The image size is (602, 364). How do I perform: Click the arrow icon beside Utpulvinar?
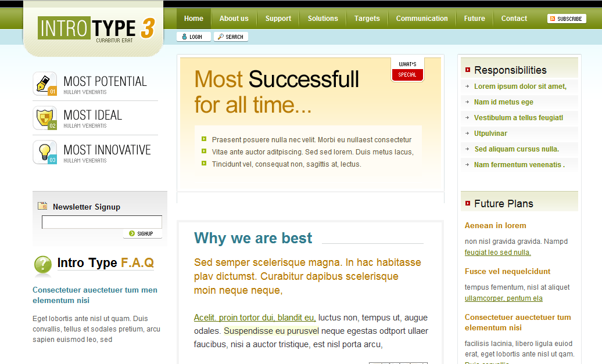click(467, 134)
